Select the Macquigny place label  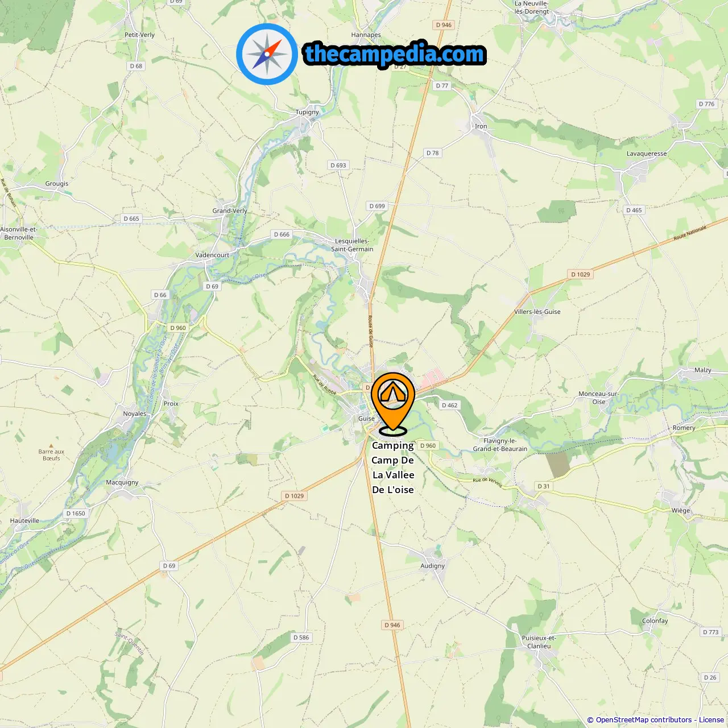[122, 482]
